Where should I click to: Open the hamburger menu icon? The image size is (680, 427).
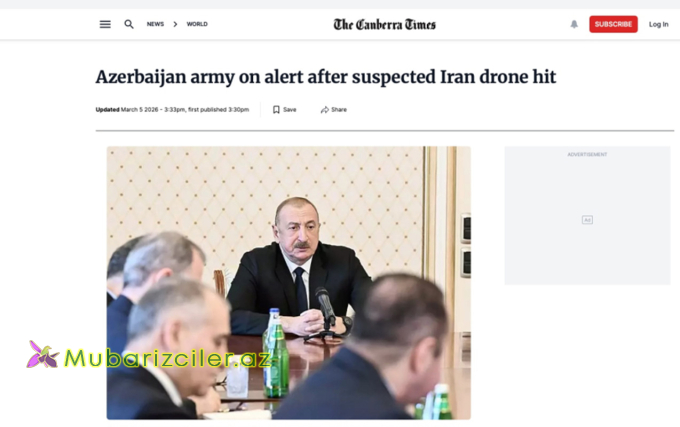pyautogui.click(x=105, y=24)
